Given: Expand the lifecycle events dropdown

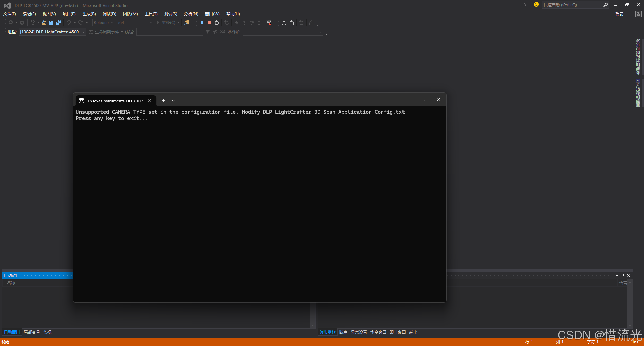Looking at the screenshot, I should click(x=122, y=32).
